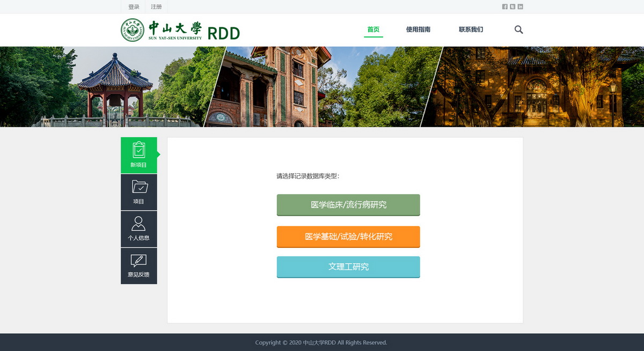Viewport: 644px width, 351px height.
Task: Choose 文理工研究 database type
Action: (348, 267)
